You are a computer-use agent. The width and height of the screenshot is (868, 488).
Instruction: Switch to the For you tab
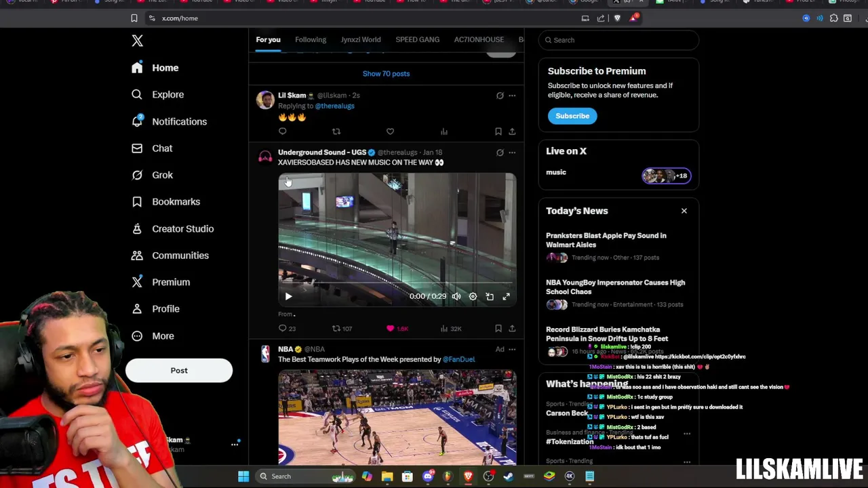pos(268,39)
